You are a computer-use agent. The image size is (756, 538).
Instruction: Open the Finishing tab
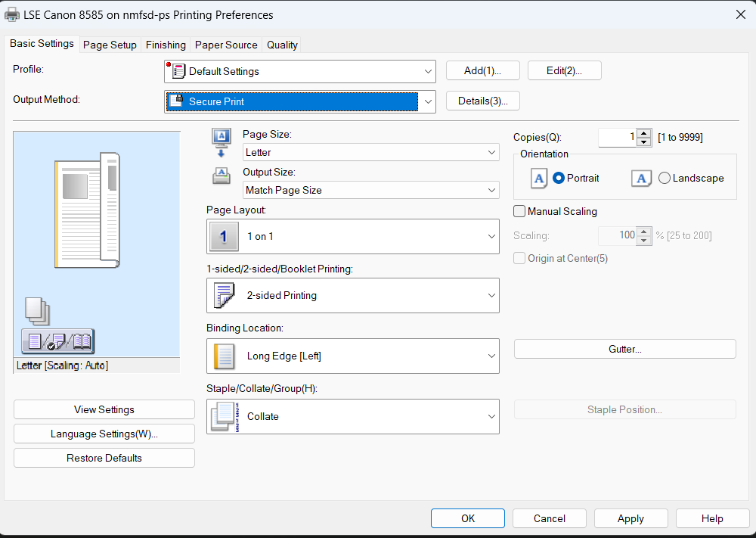pyautogui.click(x=166, y=45)
